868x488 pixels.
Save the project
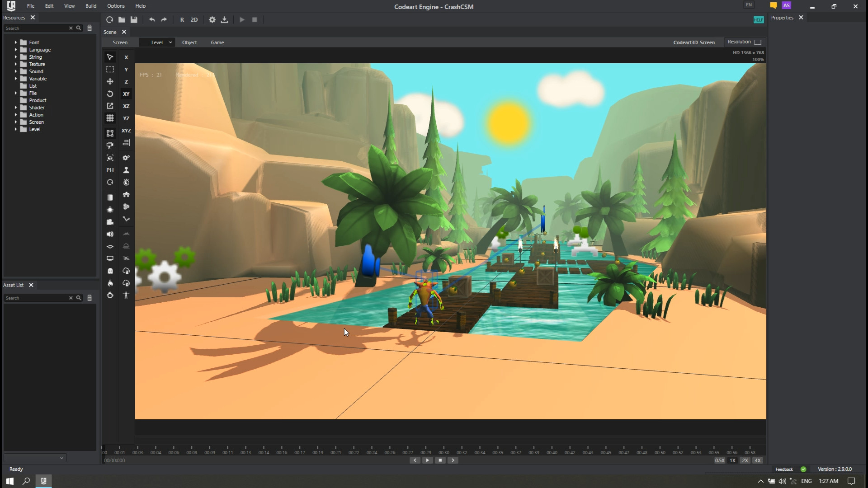(134, 20)
